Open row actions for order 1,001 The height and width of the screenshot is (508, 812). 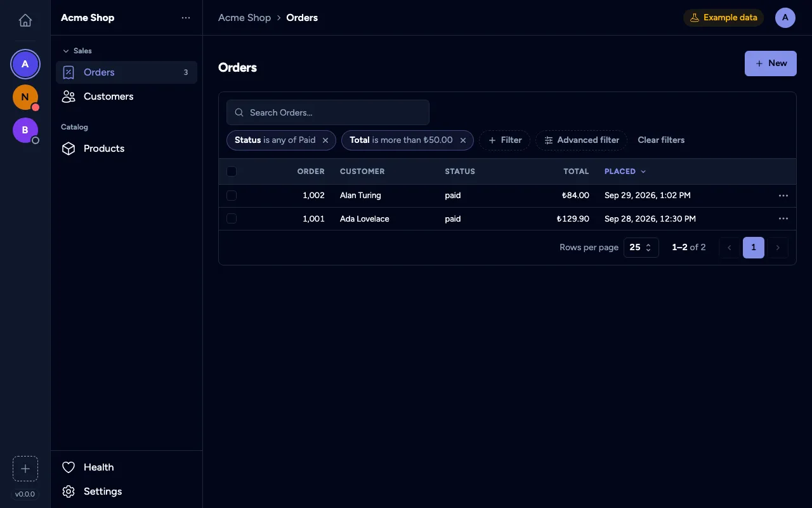(x=783, y=218)
